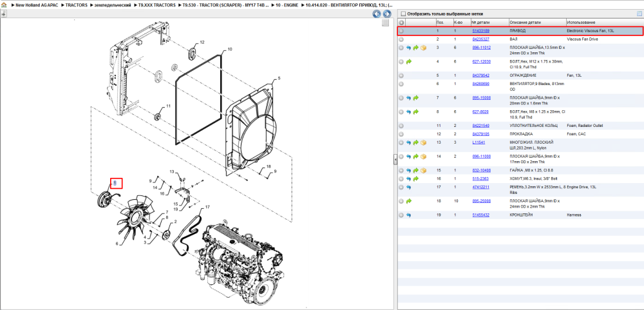This screenshot has height=310, width=644.
Task: Click the gray circle in the table header
Action: pos(402,22)
